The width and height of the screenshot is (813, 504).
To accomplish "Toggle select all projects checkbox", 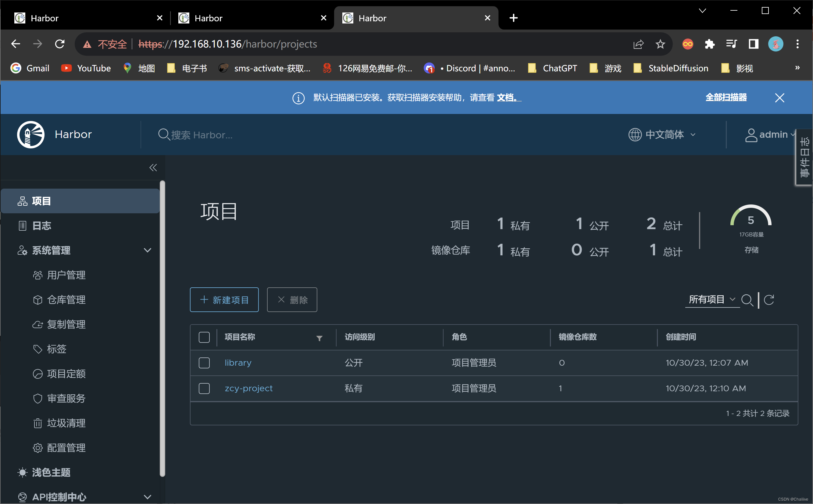I will 205,337.
